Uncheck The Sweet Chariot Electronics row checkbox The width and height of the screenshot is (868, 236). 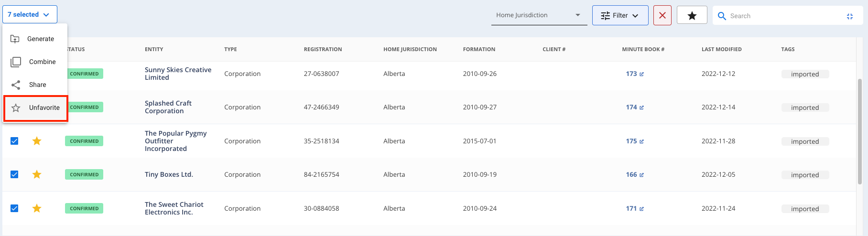14,208
